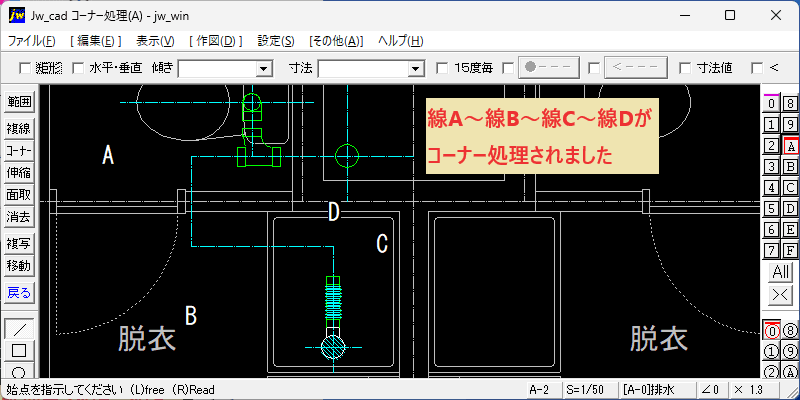Select layer 5 in layer bar
Screen dimensions: 800x400
tap(771, 209)
